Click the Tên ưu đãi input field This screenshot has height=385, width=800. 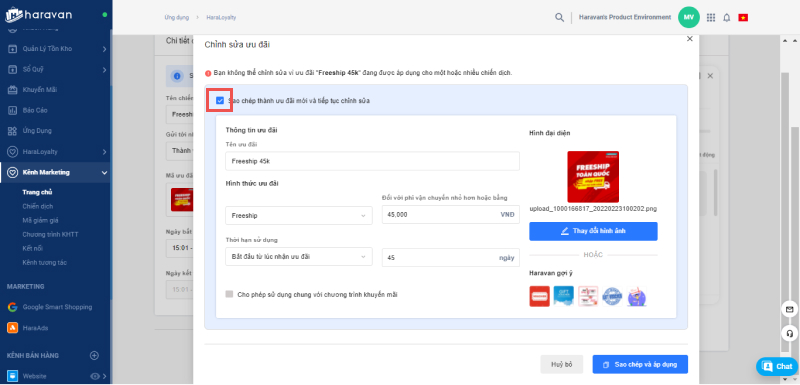point(372,161)
